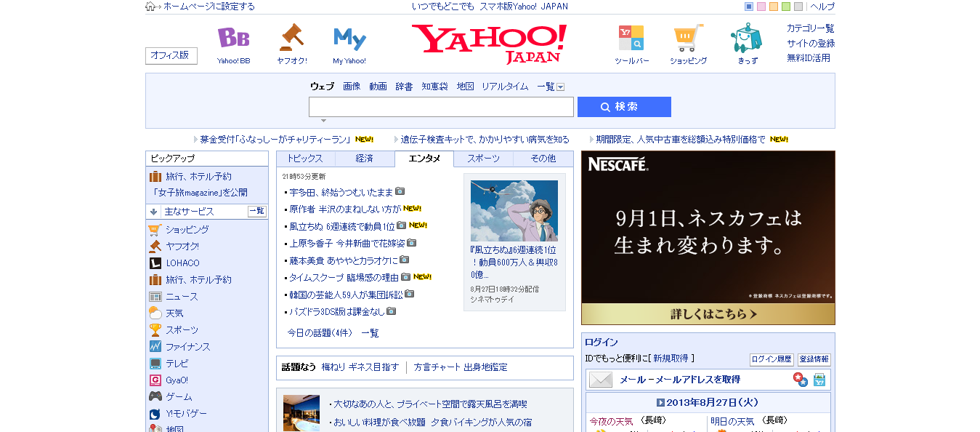
Task: Switch to the スポーツ news tab
Action: tap(483, 159)
